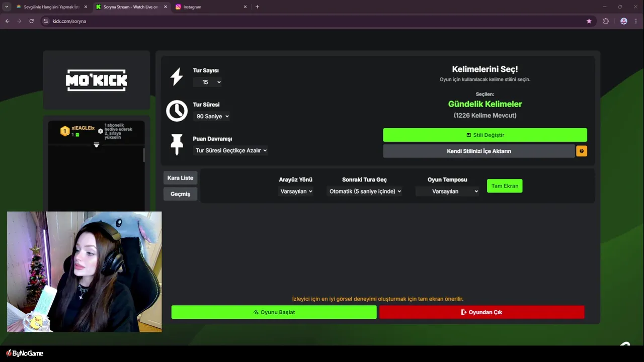Click the red Oyundan Çık button
Image resolution: width=644 pixels, height=362 pixels.
click(481, 312)
